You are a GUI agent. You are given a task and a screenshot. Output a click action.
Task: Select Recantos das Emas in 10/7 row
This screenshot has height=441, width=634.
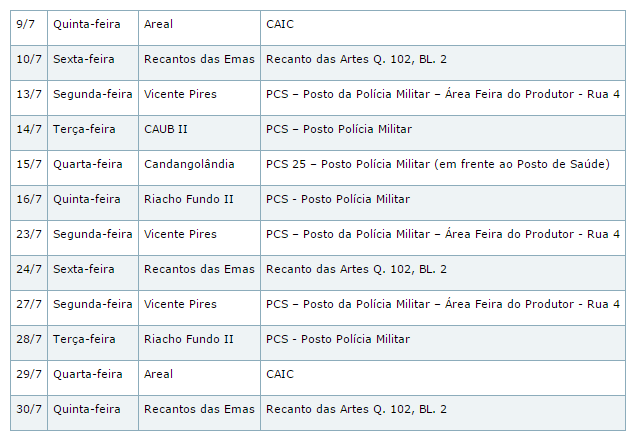[x=199, y=59]
